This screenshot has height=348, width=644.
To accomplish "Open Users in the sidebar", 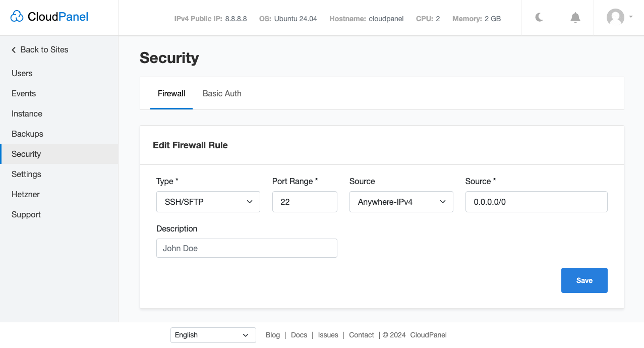I will (x=22, y=73).
